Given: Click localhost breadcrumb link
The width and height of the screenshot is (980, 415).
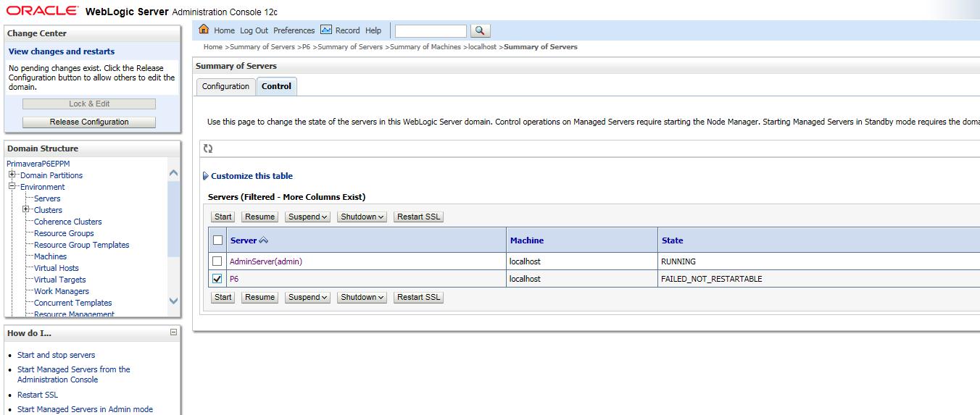Looking at the screenshot, I should point(483,47).
